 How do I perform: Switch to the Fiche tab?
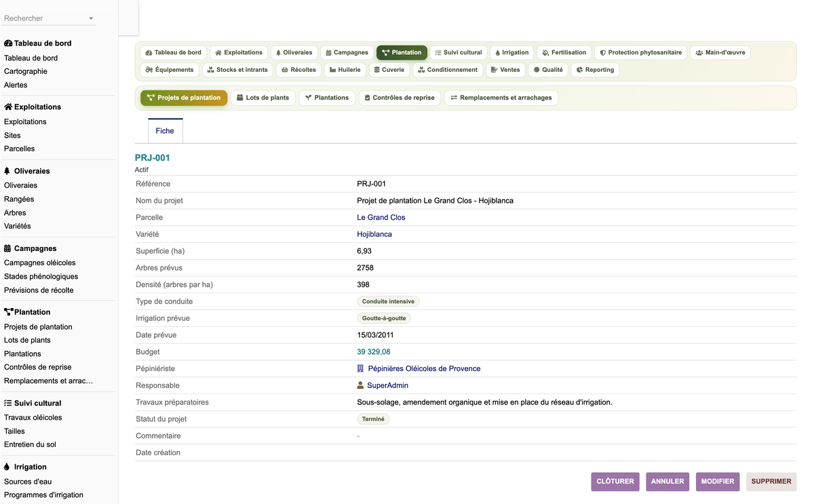[x=165, y=131]
